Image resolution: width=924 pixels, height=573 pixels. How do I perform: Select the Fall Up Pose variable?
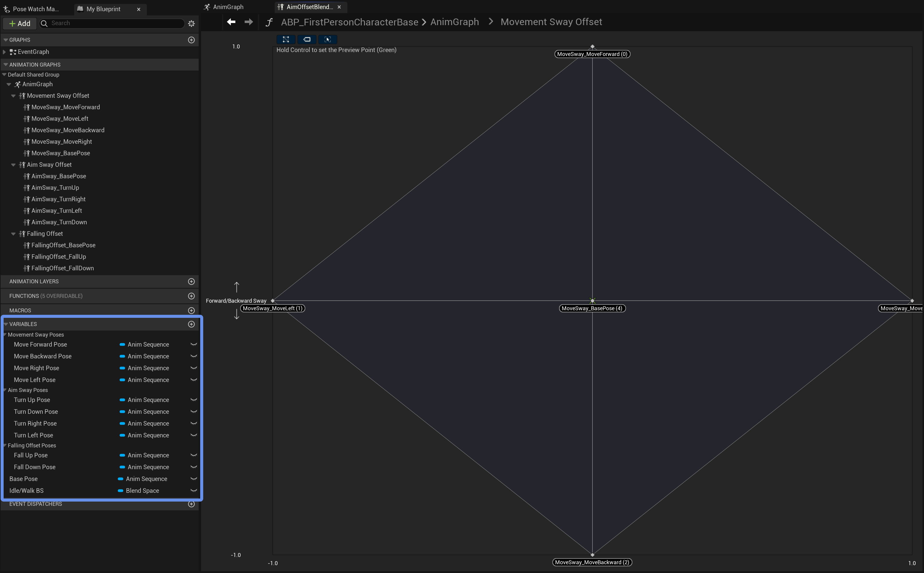pos(31,455)
